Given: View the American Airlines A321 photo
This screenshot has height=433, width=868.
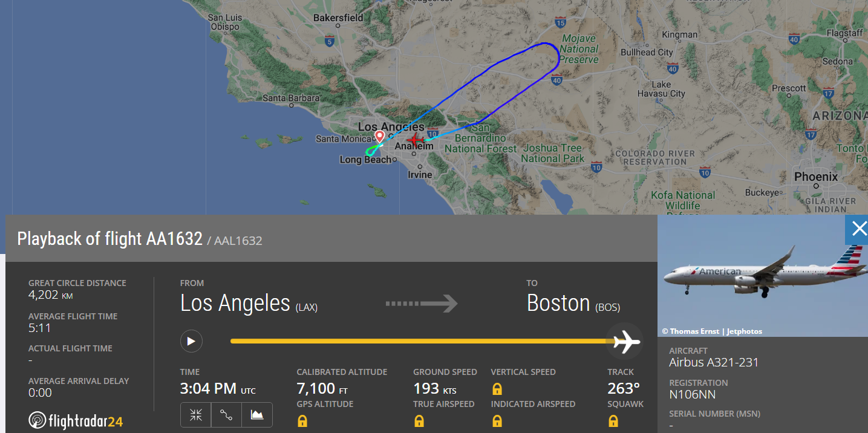Looking at the screenshot, I should pyautogui.click(x=762, y=275).
